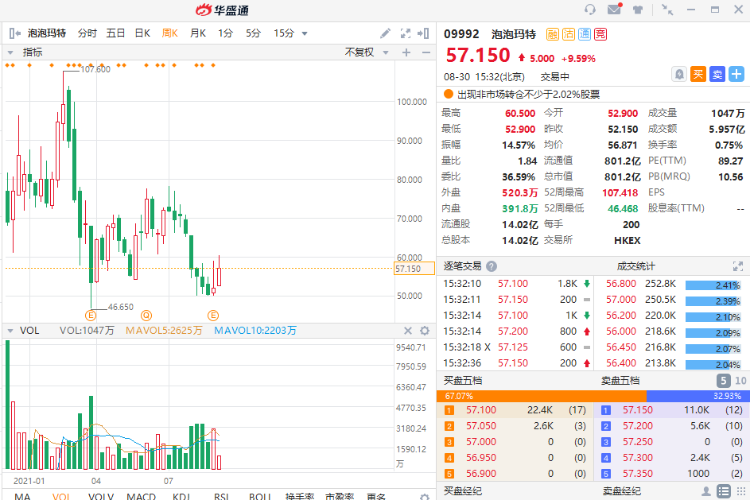The height and width of the screenshot is (500, 750).
Task: Switch bottom indicator to MACD
Action: [x=141, y=496]
